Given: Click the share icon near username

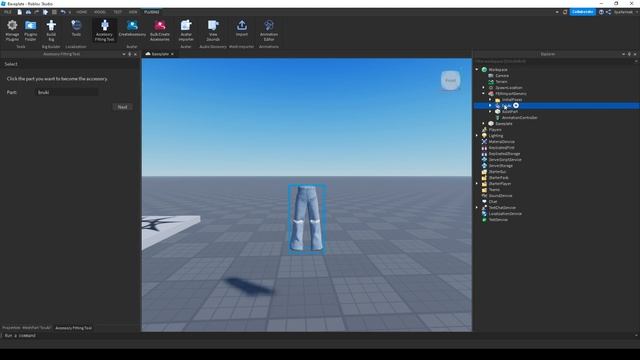Looking at the screenshot, I should coord(609,12).
